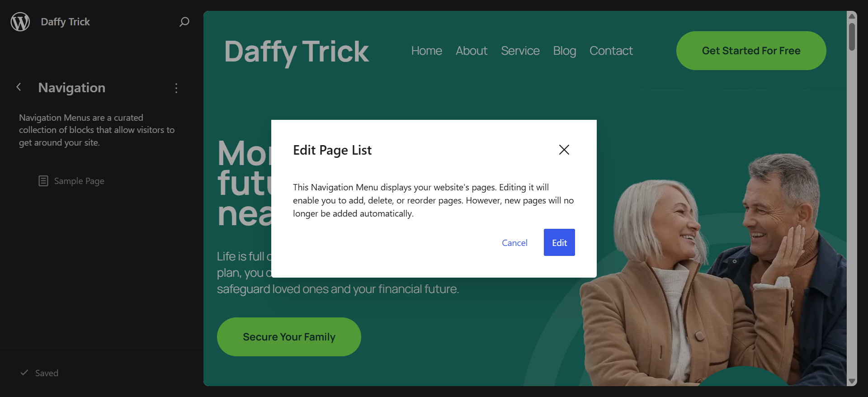
Task: Click the Navigation Menus description text
Action: (x=97, y=130)
